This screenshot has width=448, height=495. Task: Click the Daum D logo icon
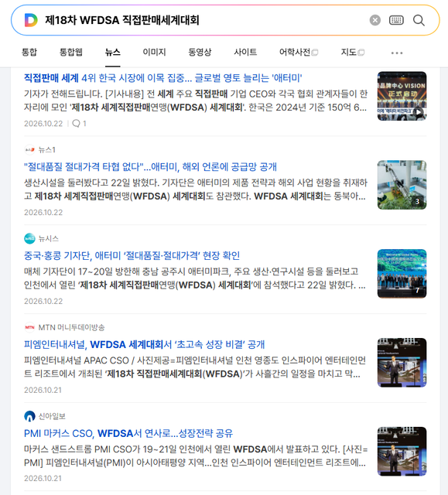pyautogui.click(x=31, y=20)
